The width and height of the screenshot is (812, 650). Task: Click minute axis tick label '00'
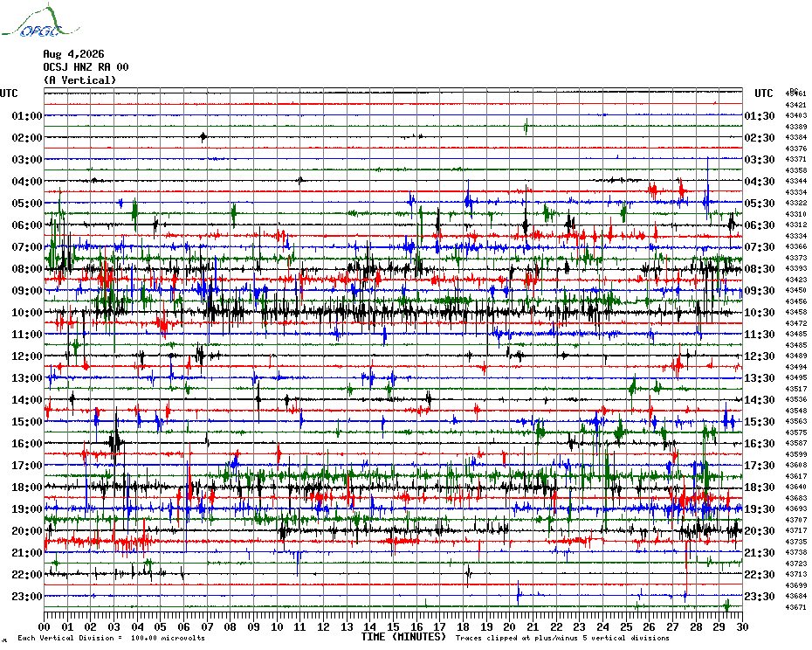(44, 627)
